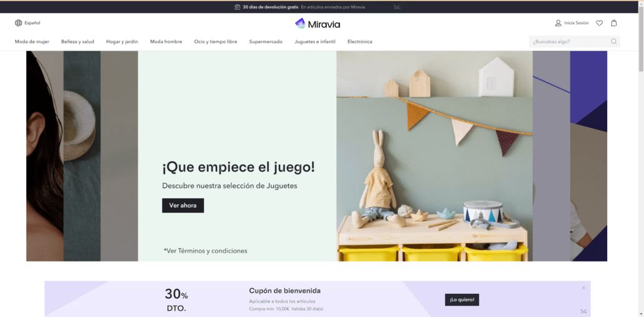Viewport: 644px width, 317px height.
Task: Click the ¡Lo quiero! coupon button
Action: [x=461, y=299]
